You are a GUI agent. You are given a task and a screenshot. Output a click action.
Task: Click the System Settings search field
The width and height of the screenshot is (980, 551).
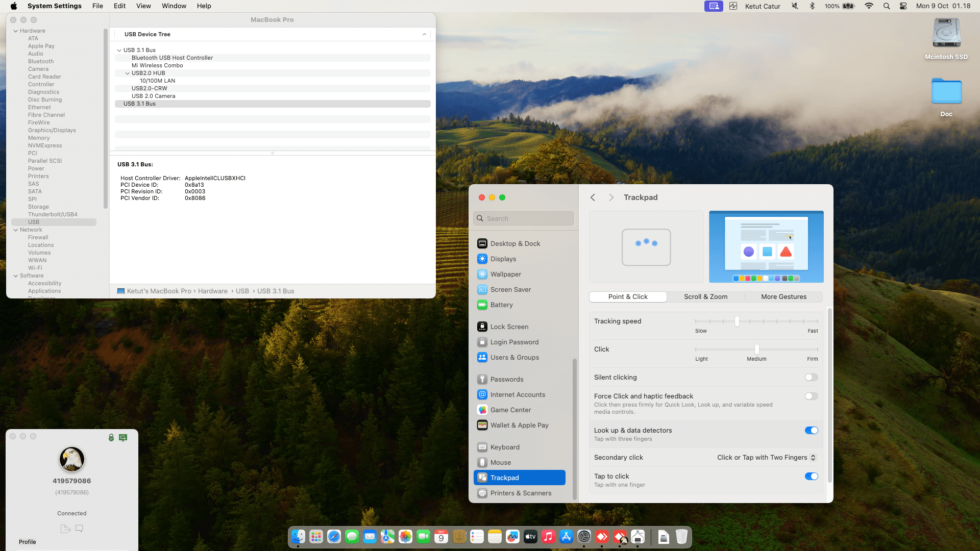coord(523,218)
